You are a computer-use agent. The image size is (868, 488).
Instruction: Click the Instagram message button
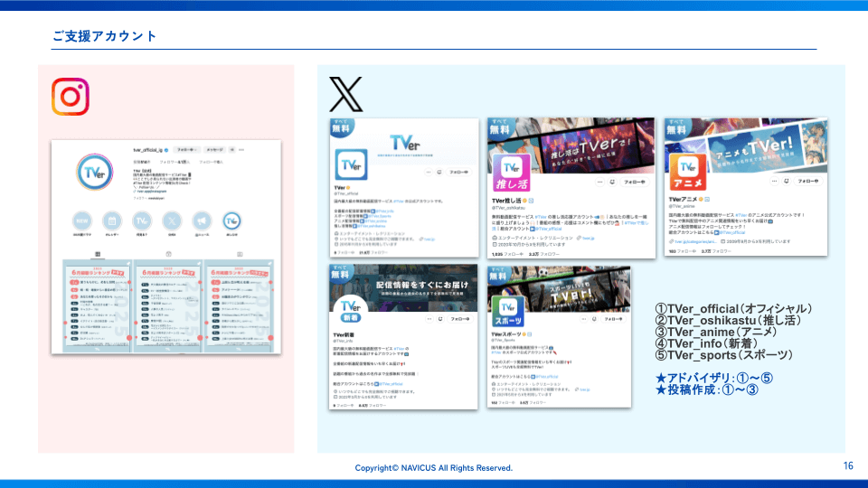tap(214, 150)
